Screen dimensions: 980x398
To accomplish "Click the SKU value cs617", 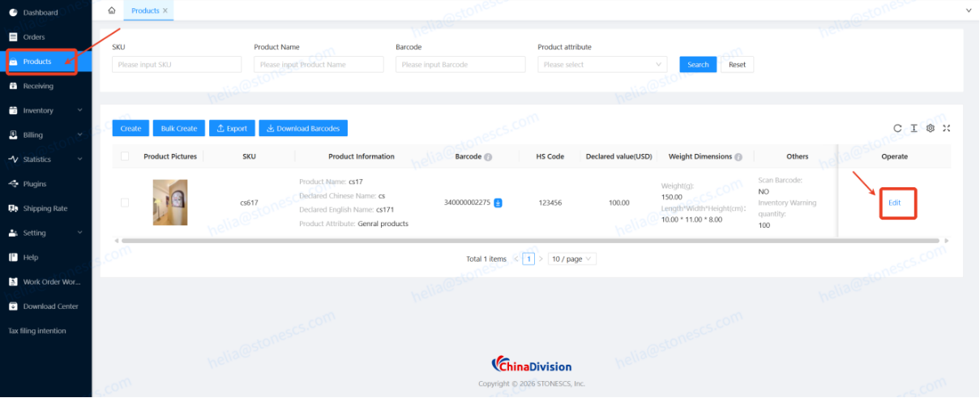I will 249,203.
